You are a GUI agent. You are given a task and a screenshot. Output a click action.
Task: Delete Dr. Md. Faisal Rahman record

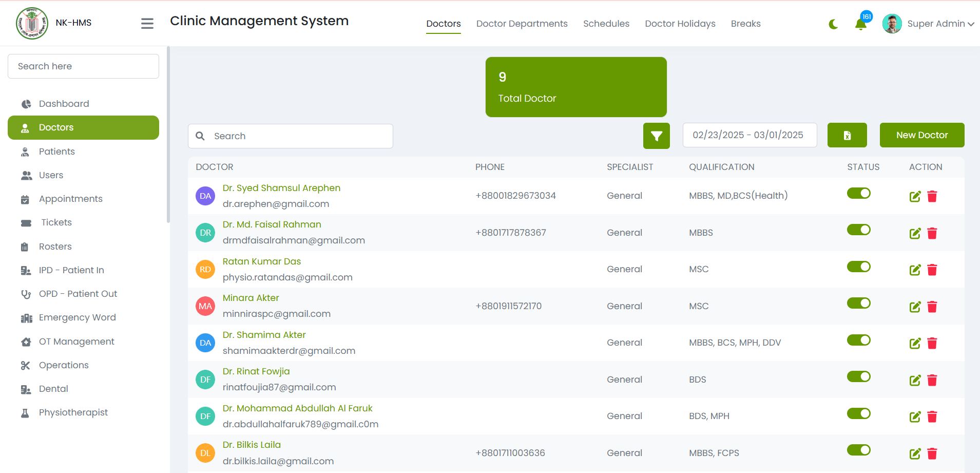(932, 233)
